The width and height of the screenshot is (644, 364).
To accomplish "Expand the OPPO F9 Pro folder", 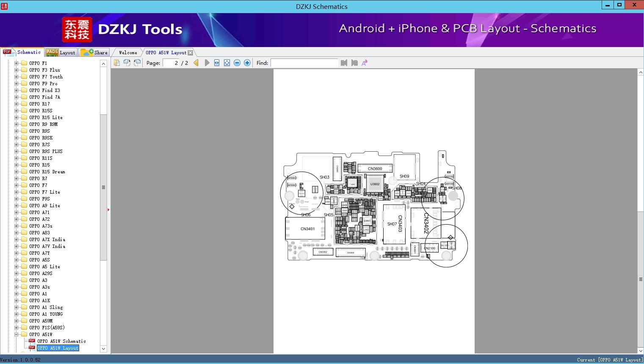I will (x=17, y=83).
